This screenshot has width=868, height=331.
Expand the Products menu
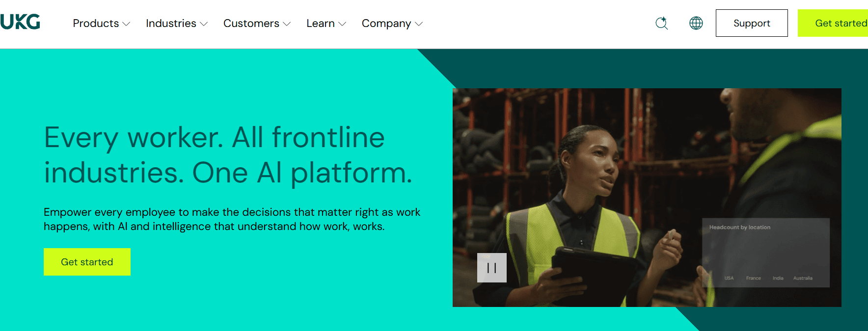click(102, 24)
